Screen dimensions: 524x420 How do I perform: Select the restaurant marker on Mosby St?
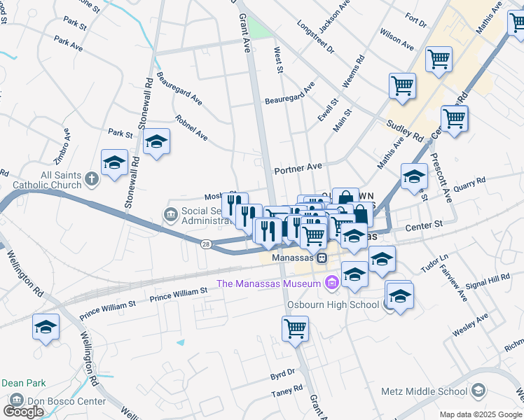tap(234, 204)
